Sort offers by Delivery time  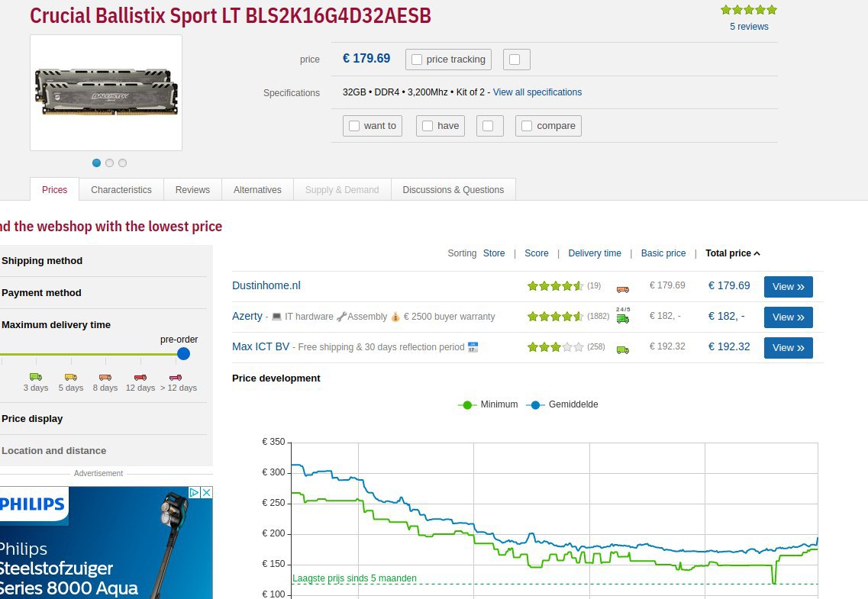(x=595, y=253)
